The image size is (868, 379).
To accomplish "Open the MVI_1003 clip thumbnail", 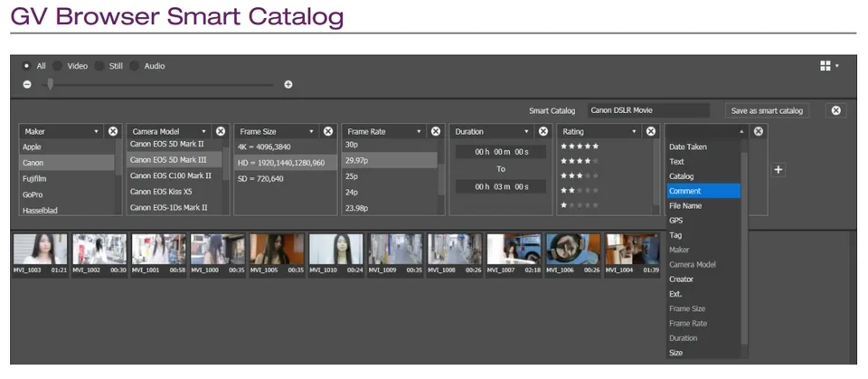I will [x=41, y=249].
